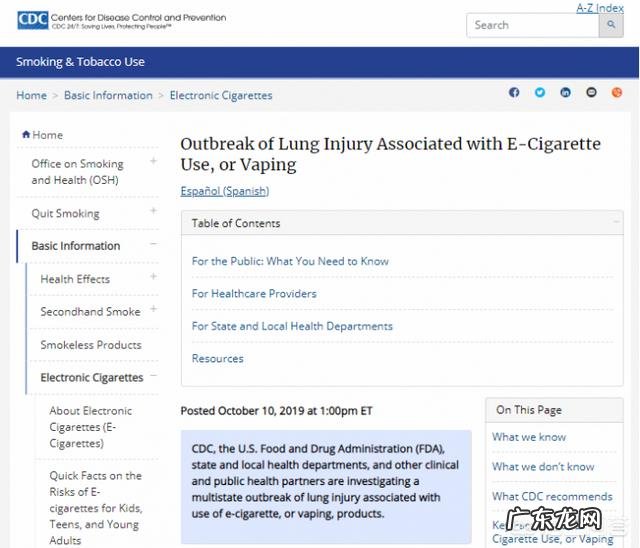Viewport: 640px width, 548px height.
Task: Collapse the Table of Contents box
Action: click(616, 222)
